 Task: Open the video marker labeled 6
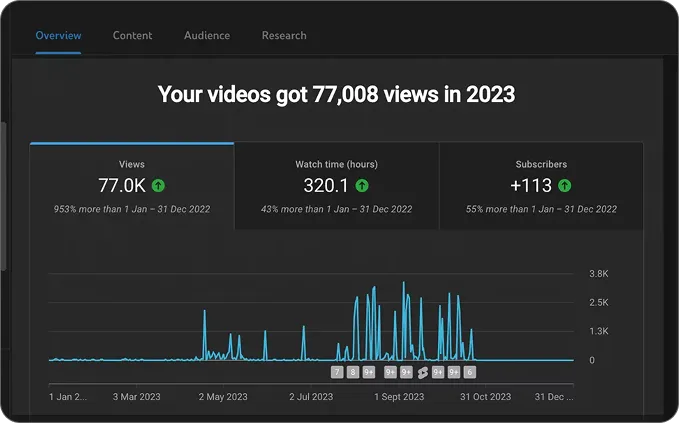[x=470, y=372]
